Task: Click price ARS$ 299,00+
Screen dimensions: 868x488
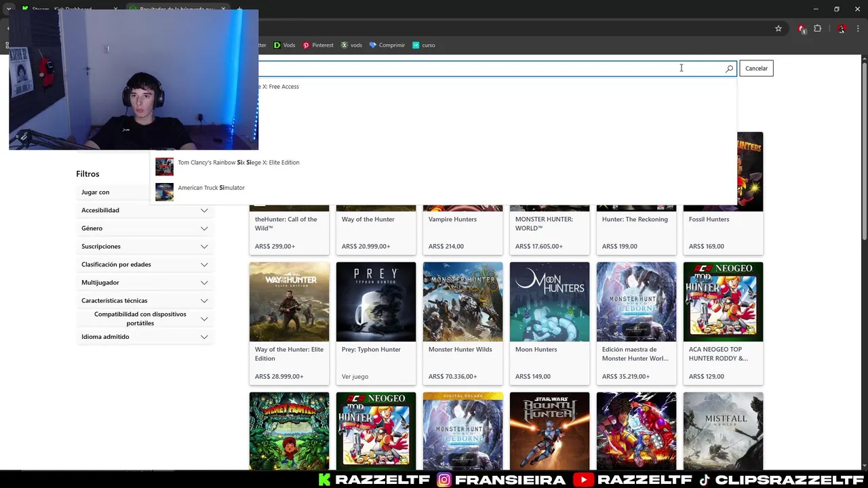Action: 275,247
